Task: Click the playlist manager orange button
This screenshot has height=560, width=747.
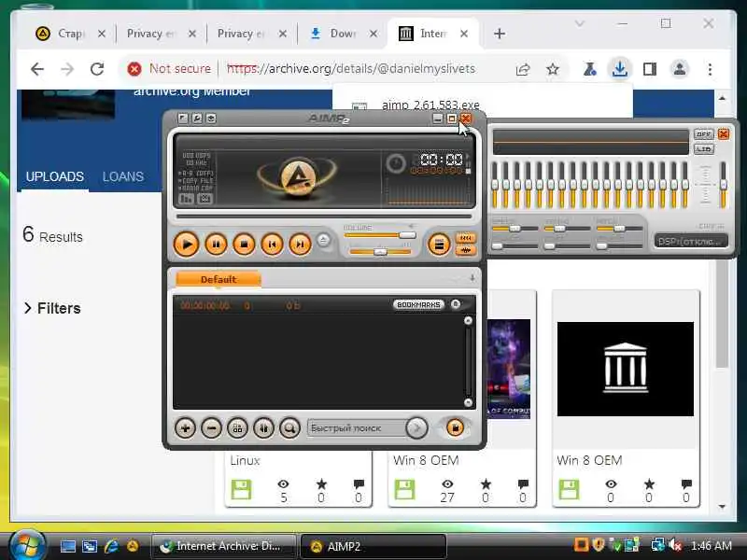Action: click(455, 427)
